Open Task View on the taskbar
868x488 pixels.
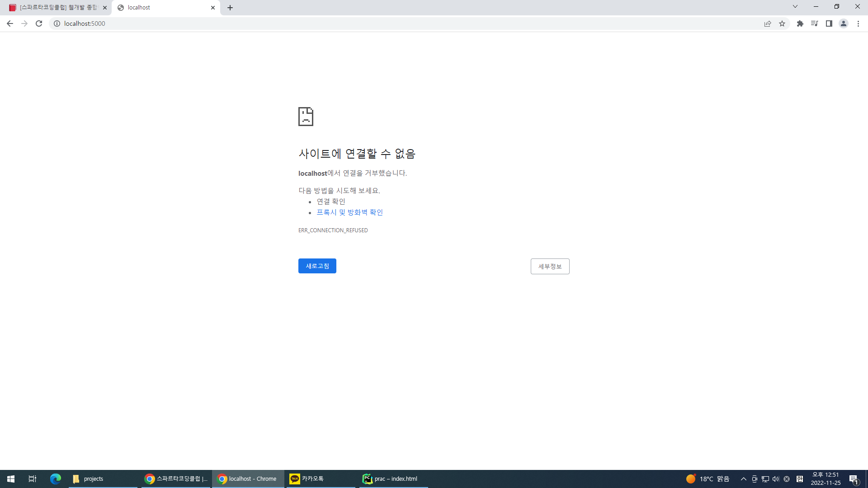click(x=33, y=479)
